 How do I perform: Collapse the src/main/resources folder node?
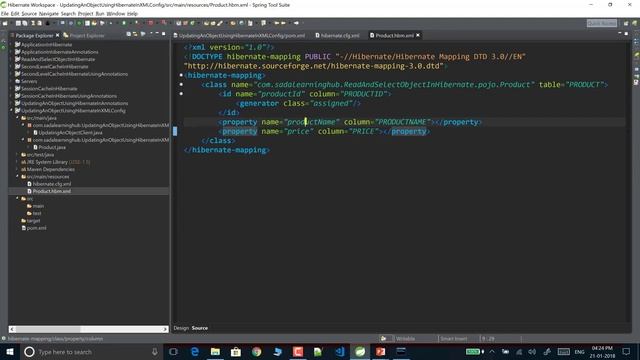(17, 176)
